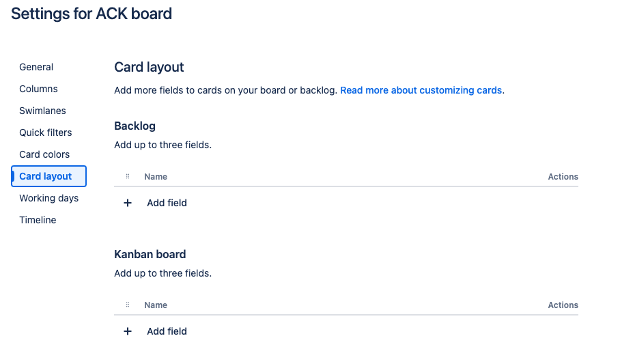The height and width of the screenshot is (364, 620).
Task: Navigate to Working days settings
Action: (x=48, y=198)
